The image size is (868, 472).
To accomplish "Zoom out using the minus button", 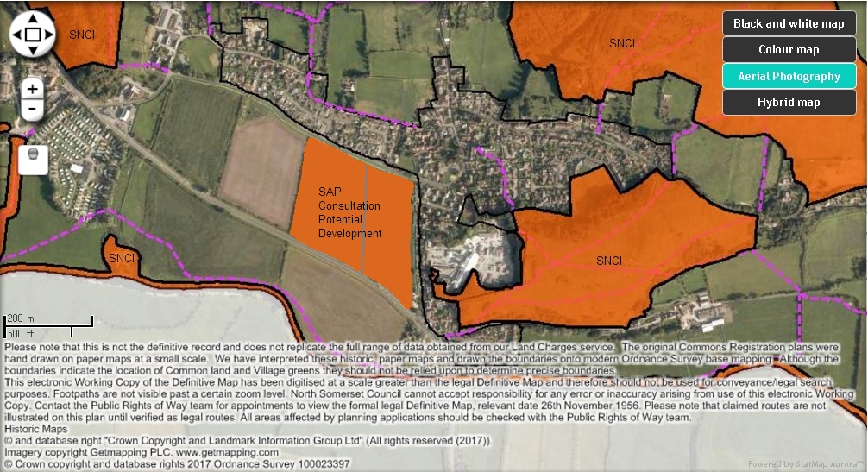I will click(33, 110).
